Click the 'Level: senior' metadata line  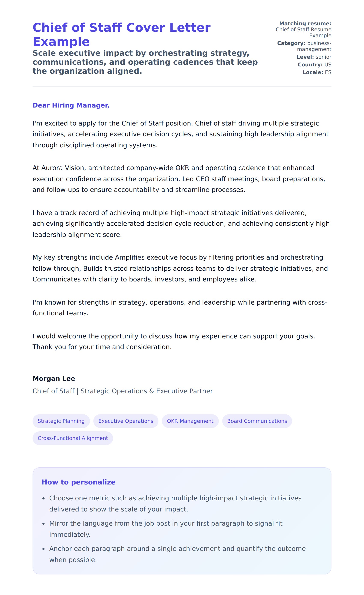pos(314,57)
